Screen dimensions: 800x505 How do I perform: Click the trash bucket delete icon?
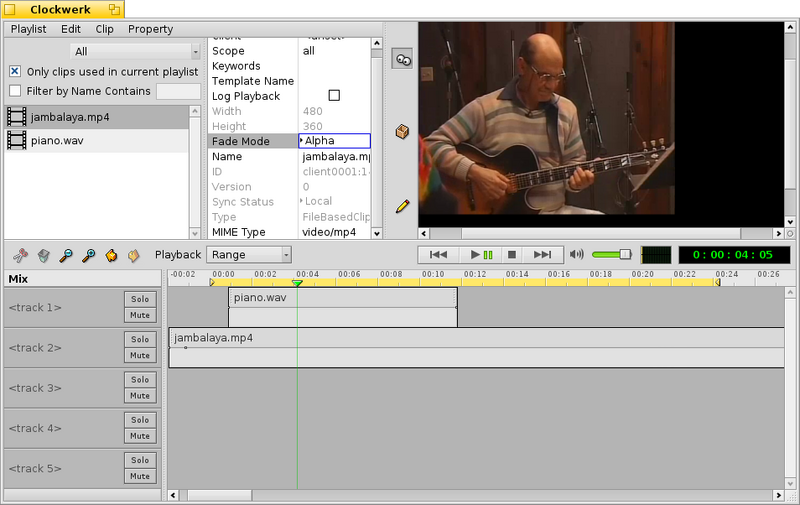pyautogui.click(x=43, y=255)
